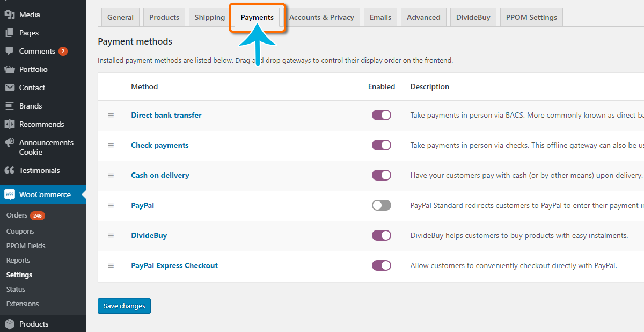Click the Media icon in sidebar
The height and width of the screenshot is (332, 644).
pyautogui.click(x=10, y=15)
